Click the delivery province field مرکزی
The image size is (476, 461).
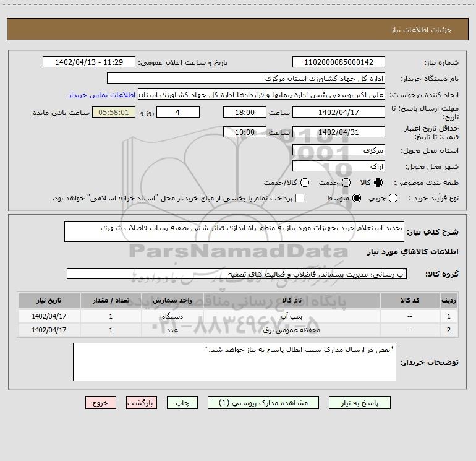339,150
